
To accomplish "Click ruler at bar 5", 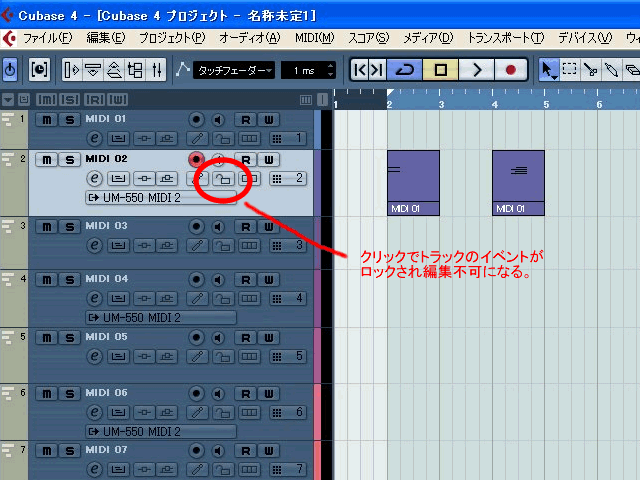I will 546,104.
